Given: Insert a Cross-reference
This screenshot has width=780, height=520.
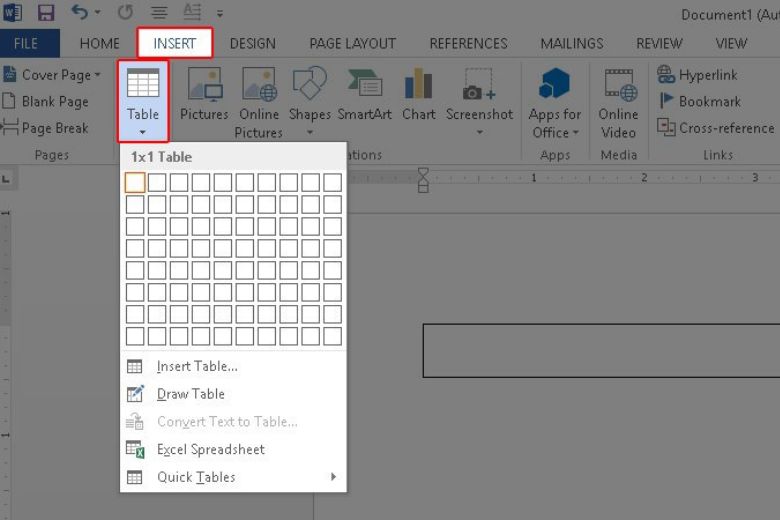Looking at the screenshot, I should tap(715, 128).
